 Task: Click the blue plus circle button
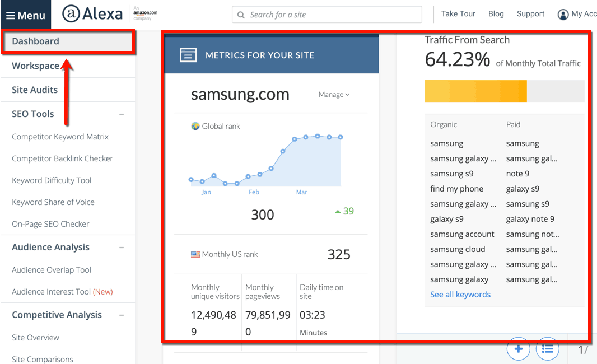pos(518,349)
